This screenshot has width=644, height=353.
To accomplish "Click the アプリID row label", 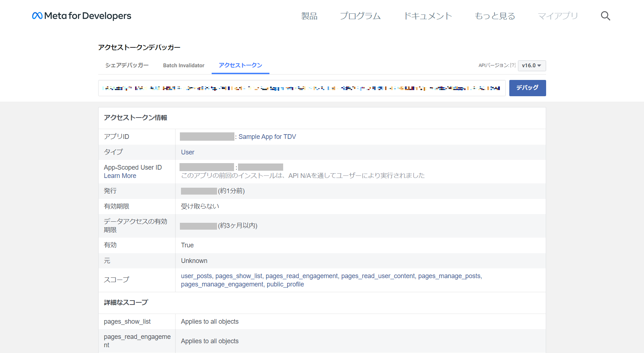I will (116, 137).
